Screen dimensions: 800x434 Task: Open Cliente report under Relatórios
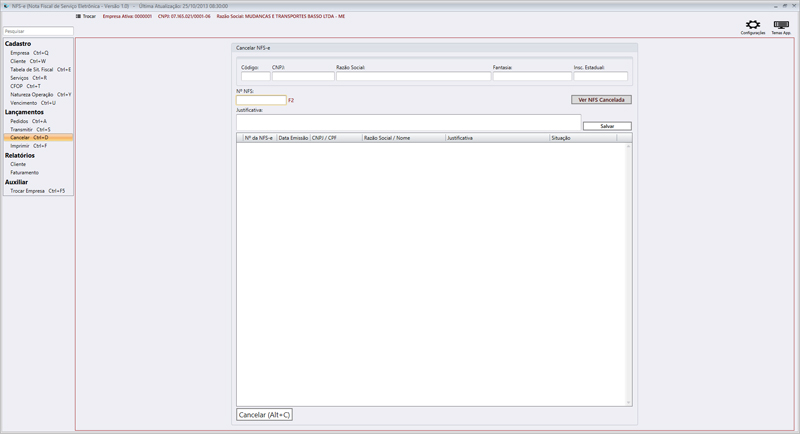(18, 164)
